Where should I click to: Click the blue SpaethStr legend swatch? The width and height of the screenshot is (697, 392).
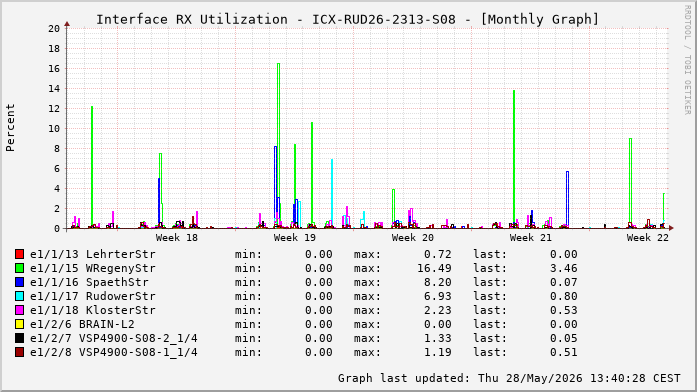tap(19, 282)
